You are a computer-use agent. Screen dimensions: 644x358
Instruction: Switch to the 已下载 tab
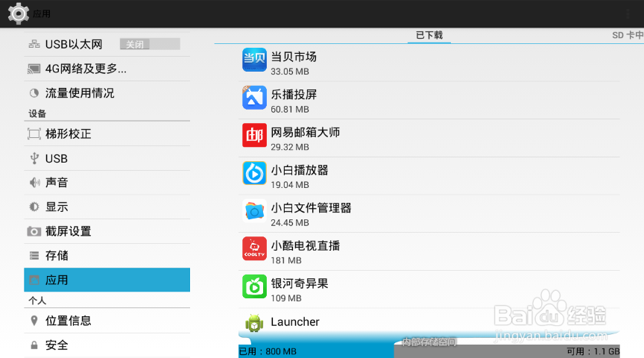tap(429, 35)
